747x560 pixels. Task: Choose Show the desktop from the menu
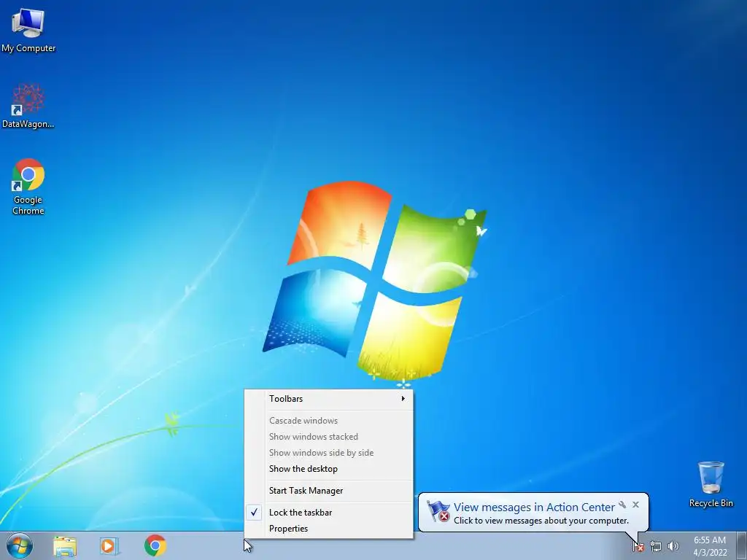pos(329,469)
